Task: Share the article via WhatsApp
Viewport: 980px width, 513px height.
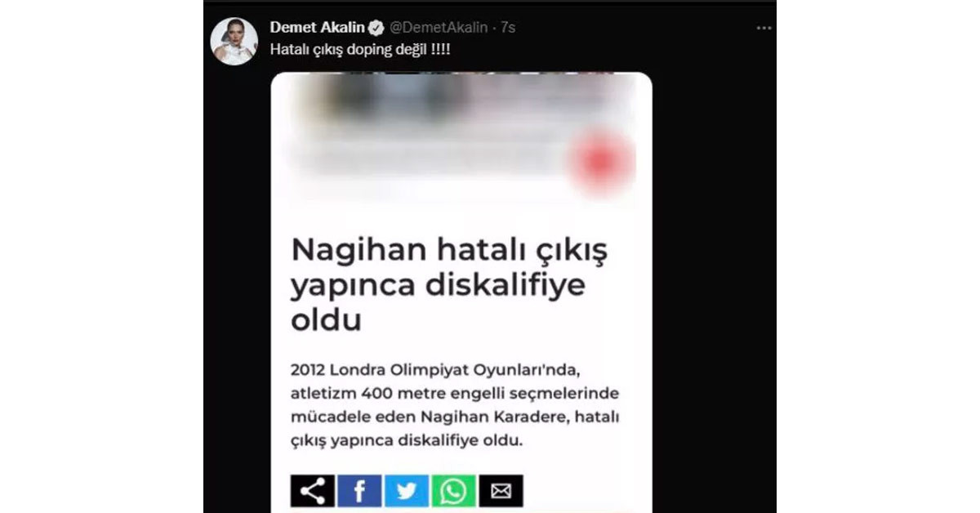Action: [453, 491]
